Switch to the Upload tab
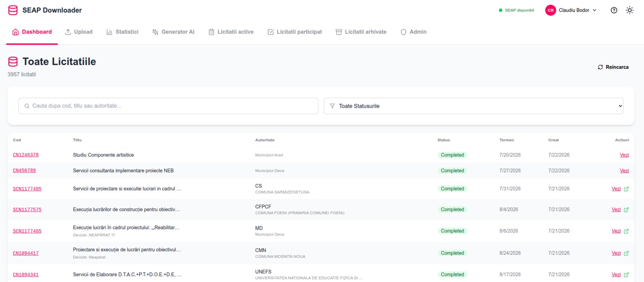 [x=79, y=32]
